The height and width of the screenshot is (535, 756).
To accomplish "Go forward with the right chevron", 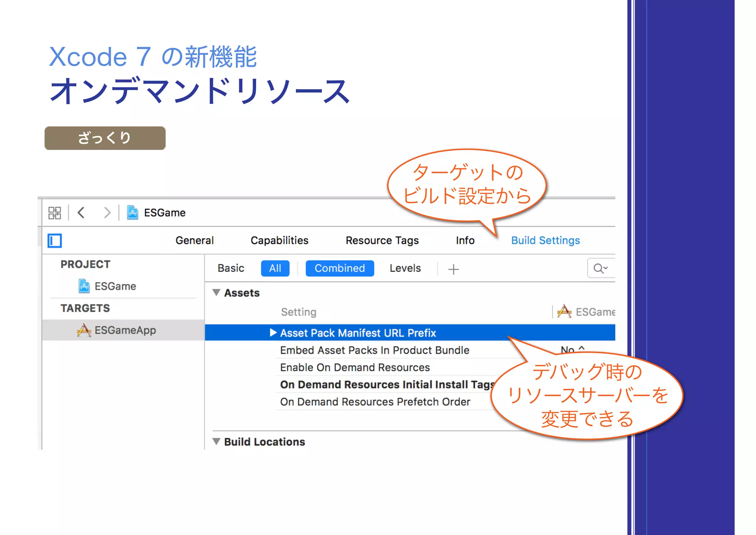I will coord(107,212).
